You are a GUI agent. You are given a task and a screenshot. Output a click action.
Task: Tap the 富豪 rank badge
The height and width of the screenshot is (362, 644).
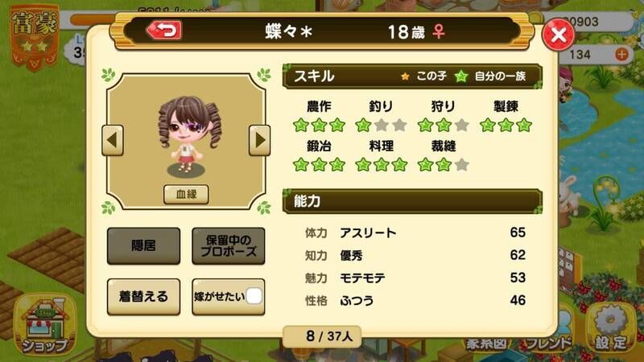click(x=35, y=37)
